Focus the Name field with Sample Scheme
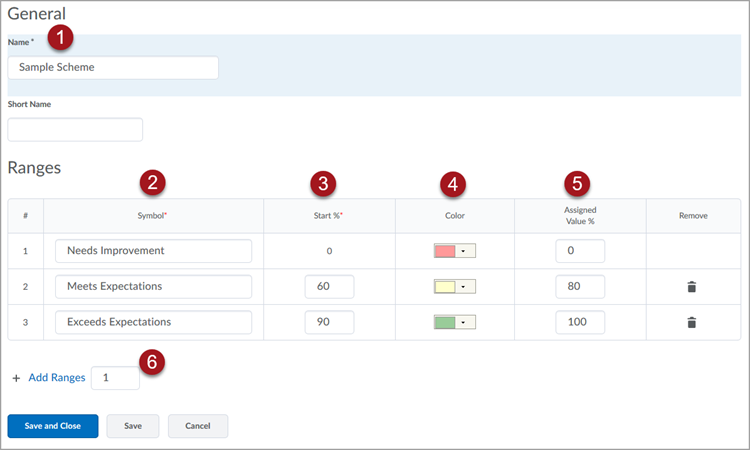750x451 pixels. [x=113, y=67]
